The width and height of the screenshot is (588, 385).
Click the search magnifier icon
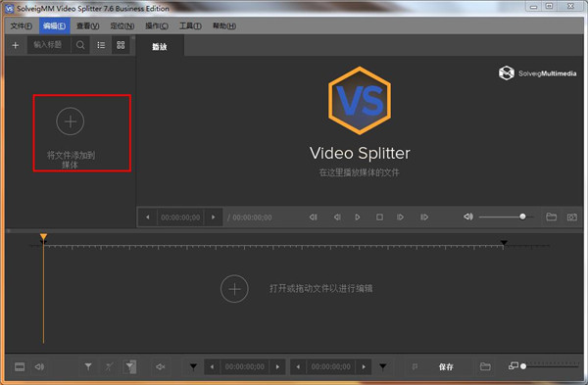pyautogui.click(x=80, y=45)
